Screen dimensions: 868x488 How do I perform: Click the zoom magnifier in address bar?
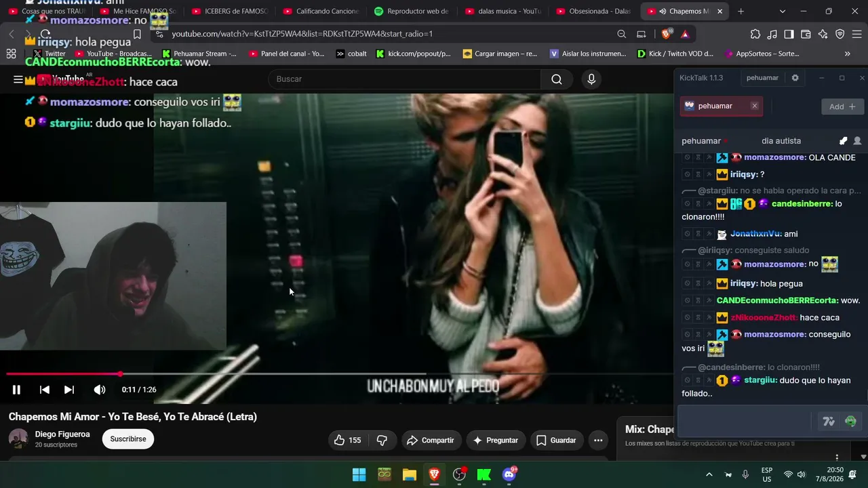pyautogui.click(x=622, y=34)
